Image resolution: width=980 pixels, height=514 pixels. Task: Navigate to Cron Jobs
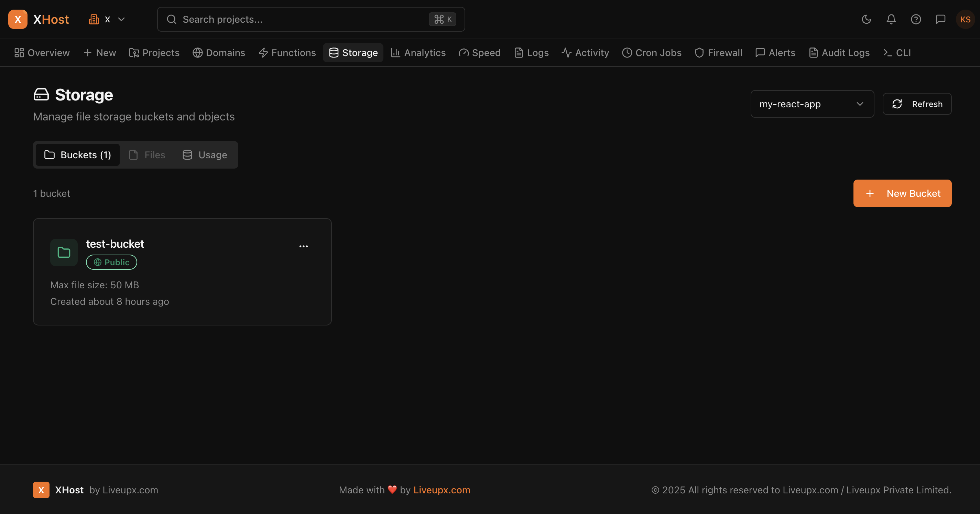651,53
